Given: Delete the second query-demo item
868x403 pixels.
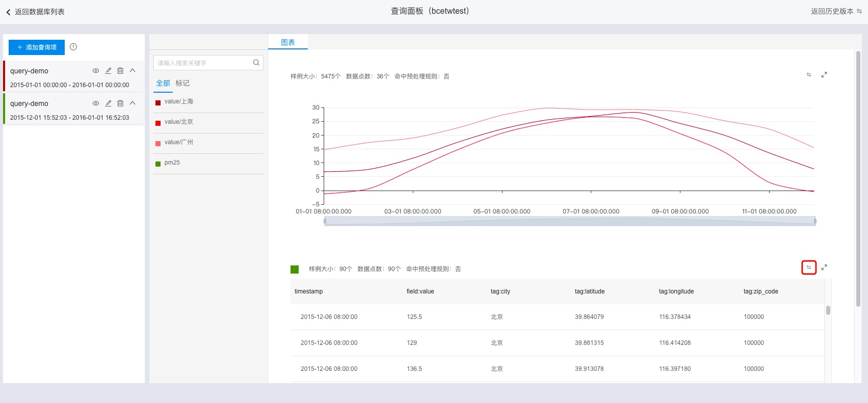Looking at the screenshot, I should click(120, 103).
